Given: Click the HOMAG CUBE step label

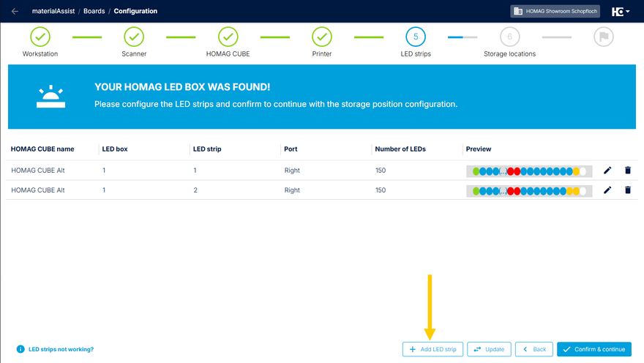Looking at the screenshot, I should [x=228, y=54].
